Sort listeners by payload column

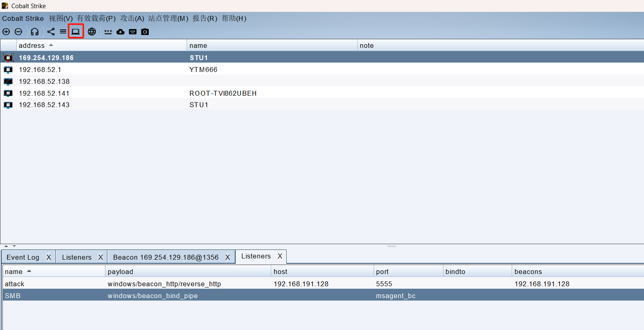188,272
